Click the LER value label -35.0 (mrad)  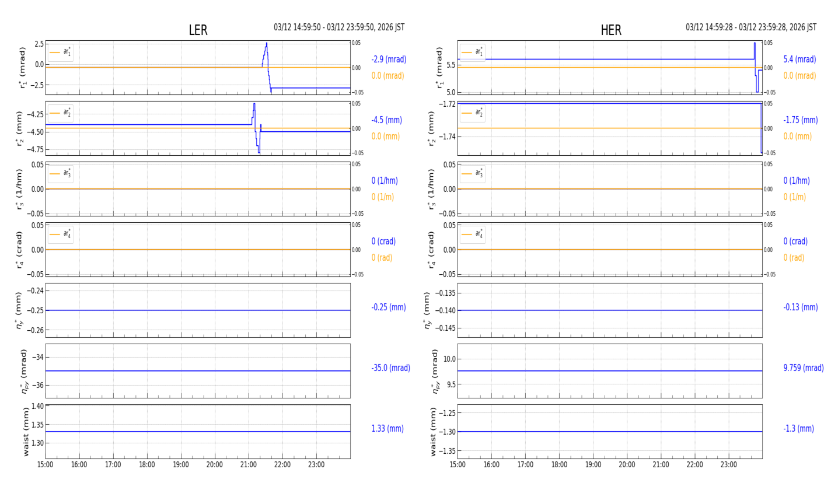point(390,368)
